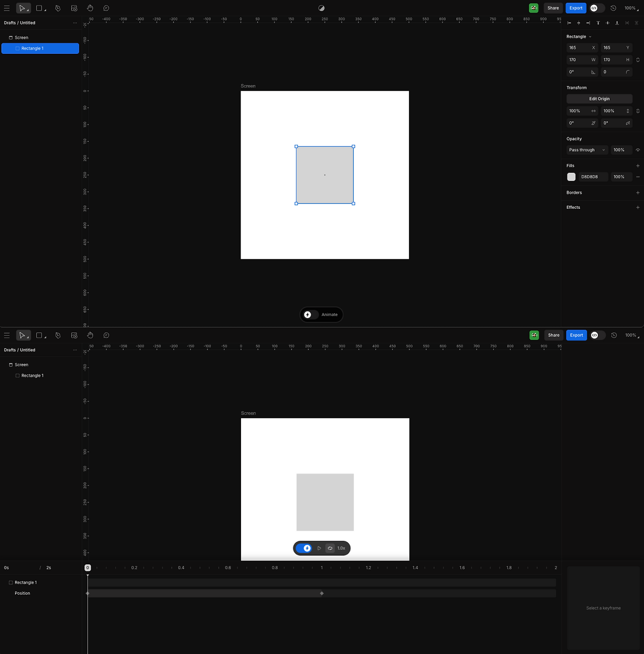The image size is (644, 654).
Task: Click the Animate pill at canvas bottom
Action: 321,314
